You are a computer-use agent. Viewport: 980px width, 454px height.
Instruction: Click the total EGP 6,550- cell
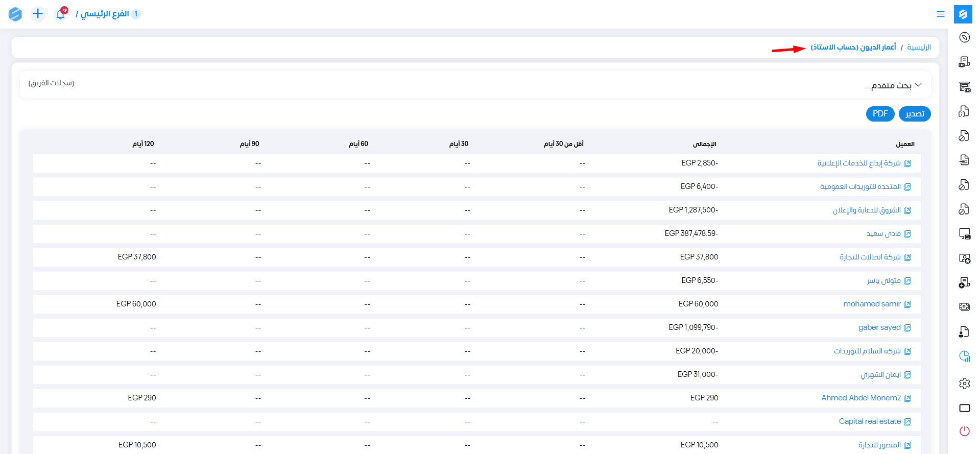pos(700,281)
